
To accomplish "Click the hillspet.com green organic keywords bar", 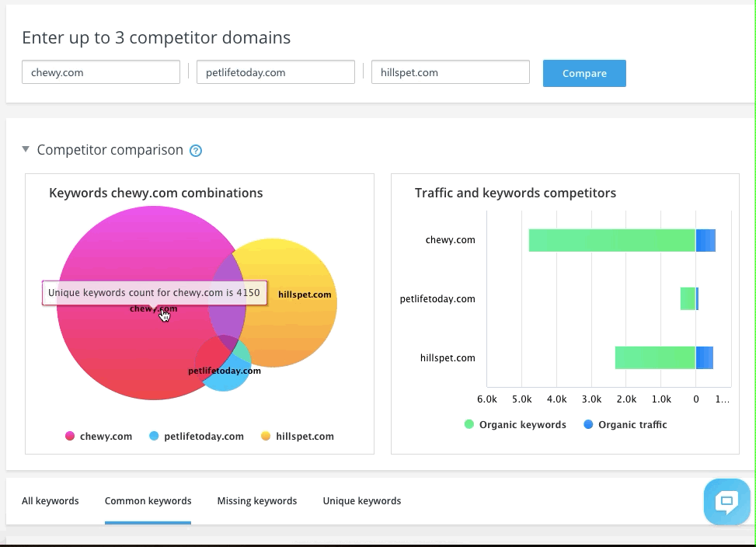I will click(x=655, y=357).
